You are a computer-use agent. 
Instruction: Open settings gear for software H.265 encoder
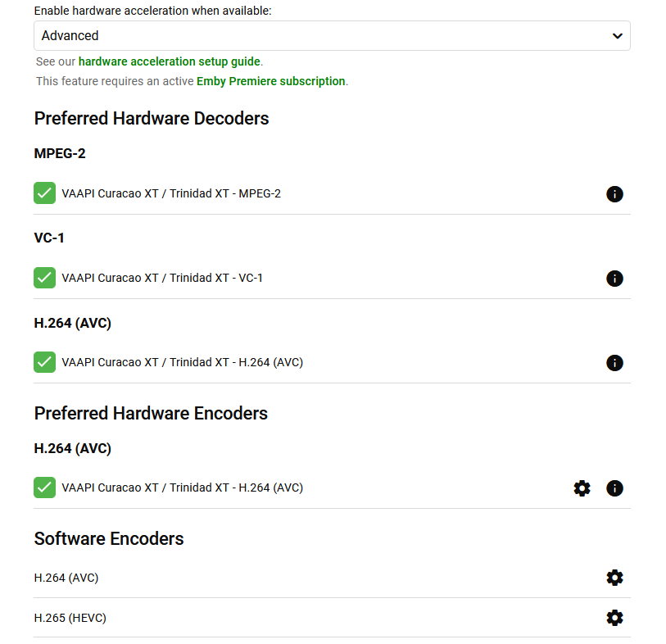click(614, 618)
